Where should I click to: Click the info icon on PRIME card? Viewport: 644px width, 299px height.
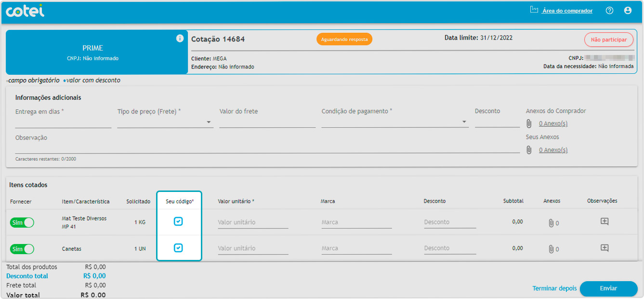click(x=180, y=39)
